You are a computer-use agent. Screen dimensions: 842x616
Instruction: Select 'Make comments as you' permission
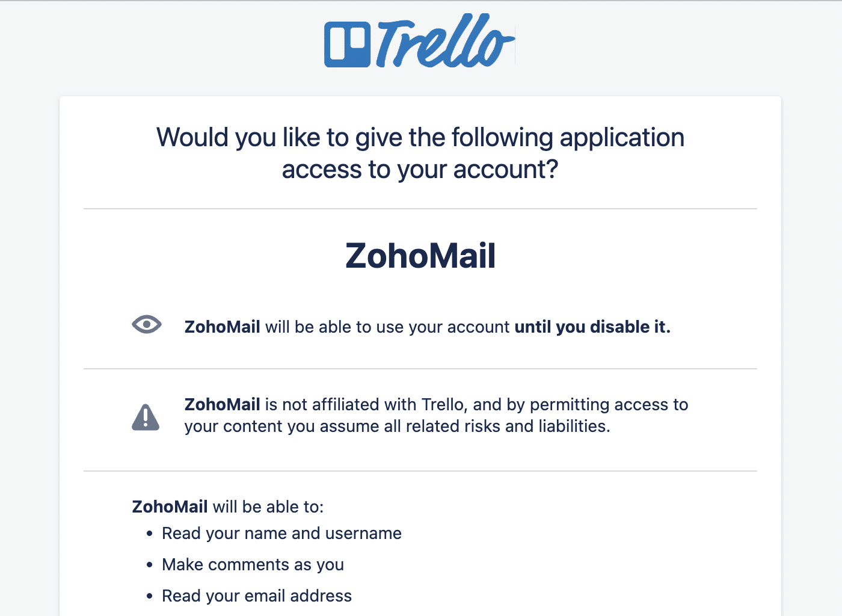pyautogui.click(x=253, y=565)
